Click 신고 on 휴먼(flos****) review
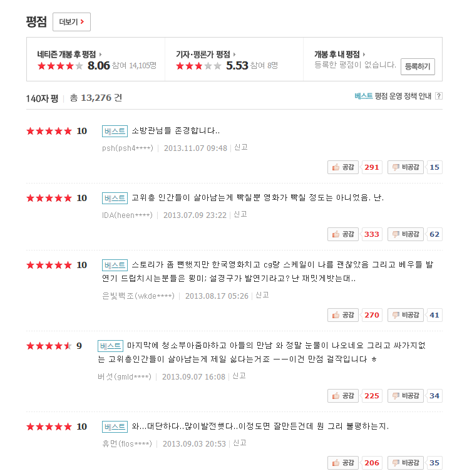Screen dimensions: 457x476 click(239, 443)
